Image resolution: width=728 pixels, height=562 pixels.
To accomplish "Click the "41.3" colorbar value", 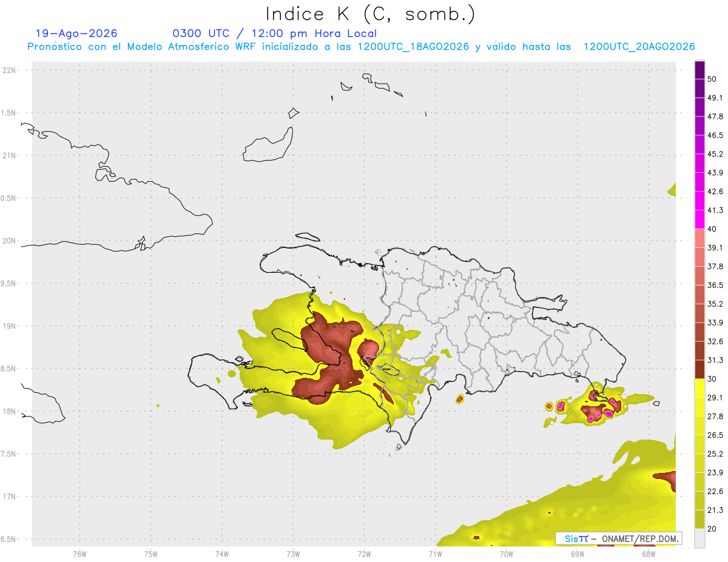I will 715,210.
